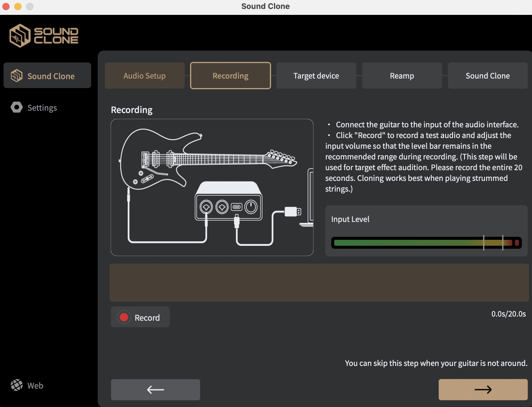Screen dimensions: 532x407
Task: Select the Recording step tab
Action: point(230,76)
